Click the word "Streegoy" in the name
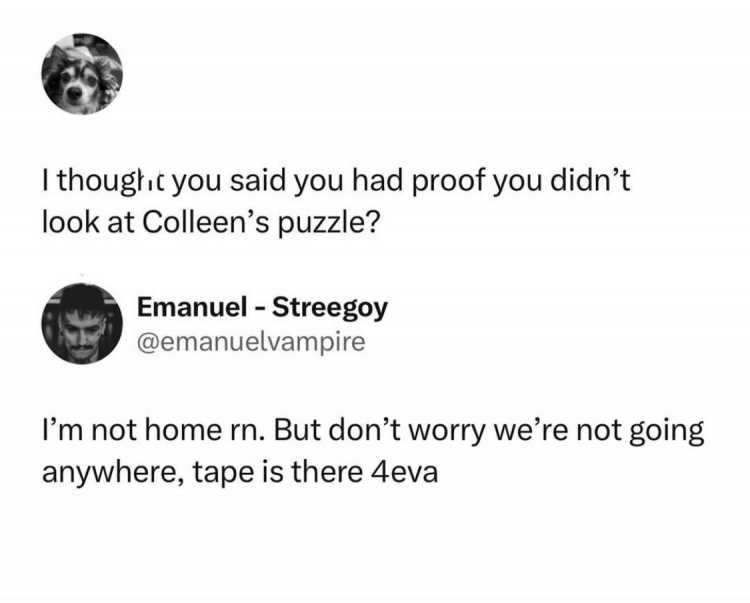The image size is (750, 603). point(330,309)
